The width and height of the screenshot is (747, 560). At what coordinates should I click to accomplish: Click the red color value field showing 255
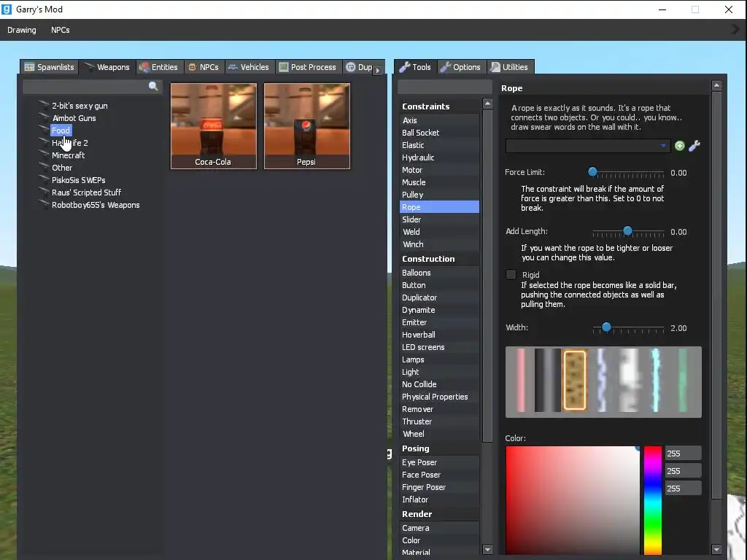(683, 454)
